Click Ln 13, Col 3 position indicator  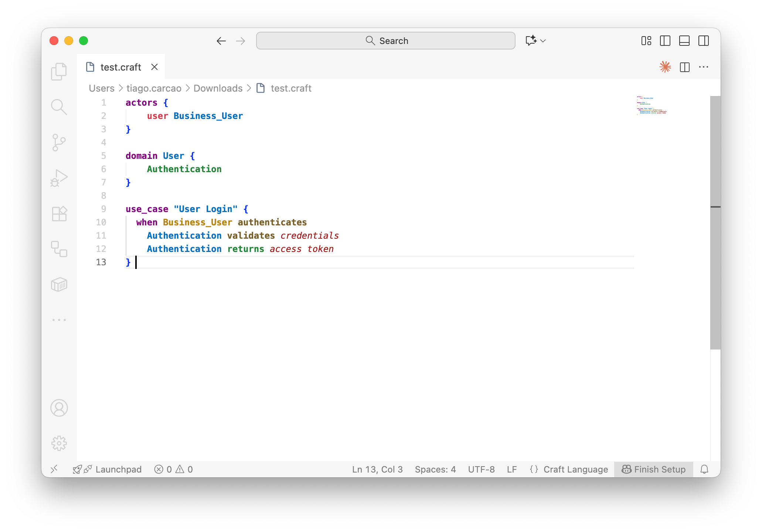click(x=377, y=469)
